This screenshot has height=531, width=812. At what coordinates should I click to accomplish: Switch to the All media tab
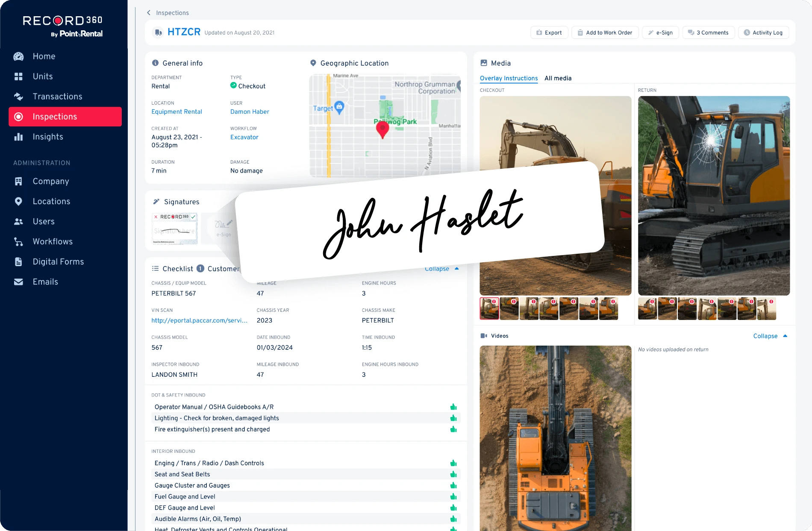(558, 78)
